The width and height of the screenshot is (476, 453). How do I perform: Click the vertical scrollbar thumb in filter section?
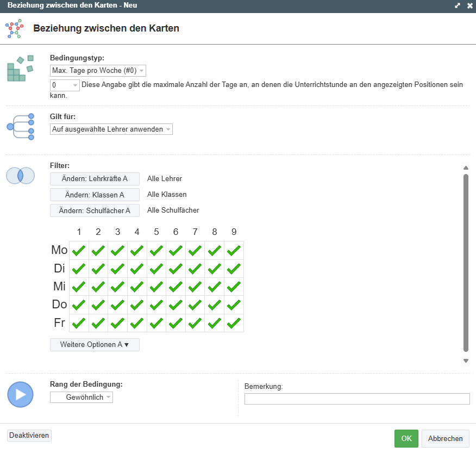[466, 263]
